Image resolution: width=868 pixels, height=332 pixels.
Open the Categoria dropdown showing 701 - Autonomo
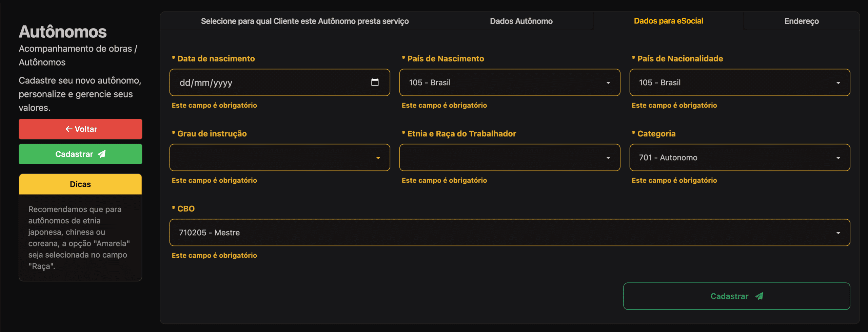[x=739, y=158]
